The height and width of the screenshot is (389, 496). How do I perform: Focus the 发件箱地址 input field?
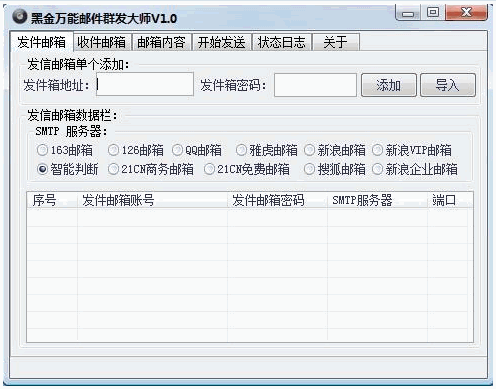click(x=145, y=84)
